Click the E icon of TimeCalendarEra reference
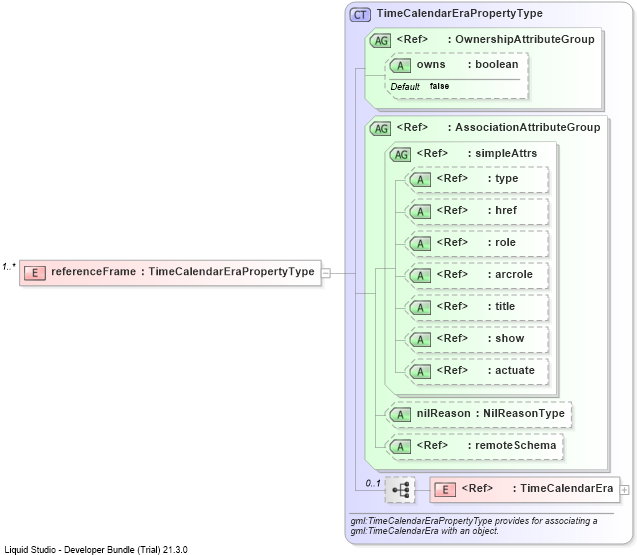This screenshot has width=637, height=555. coord(445,490)
